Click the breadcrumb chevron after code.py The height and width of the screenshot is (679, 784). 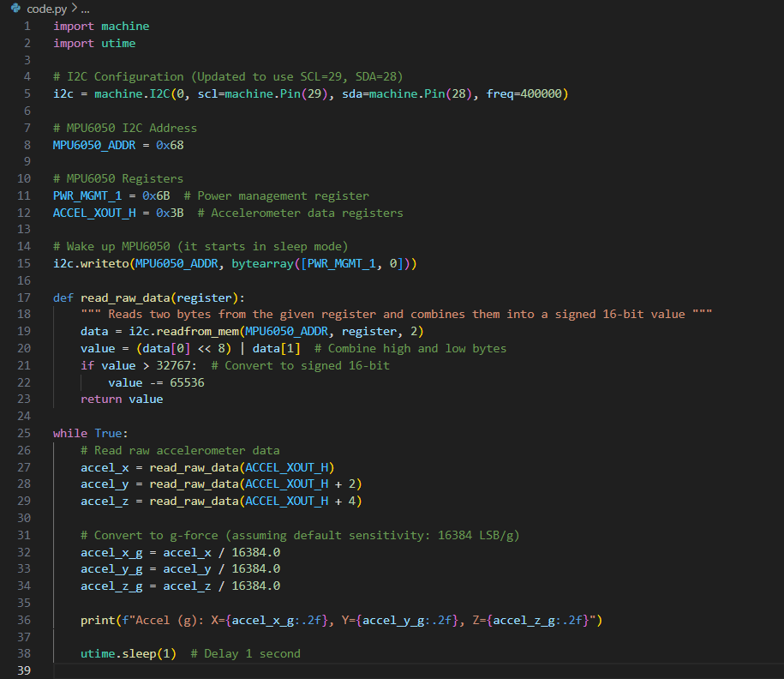[x=72, y=9]
